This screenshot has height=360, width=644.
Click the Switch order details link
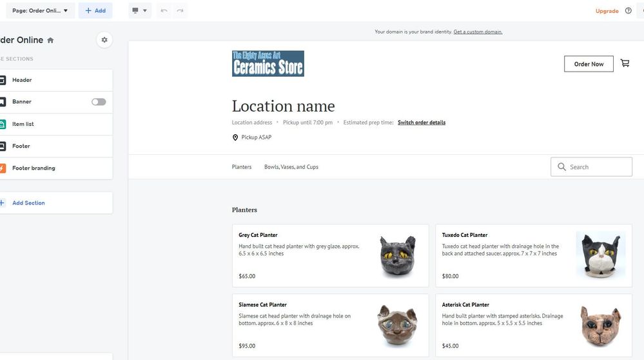[422, 123]
